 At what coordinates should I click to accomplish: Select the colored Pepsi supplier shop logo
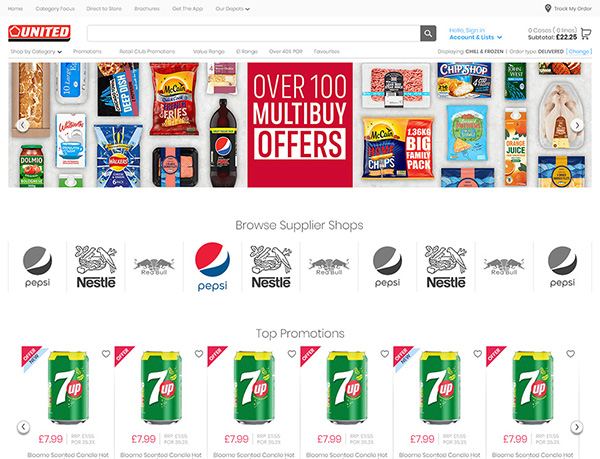coord(212,267)
